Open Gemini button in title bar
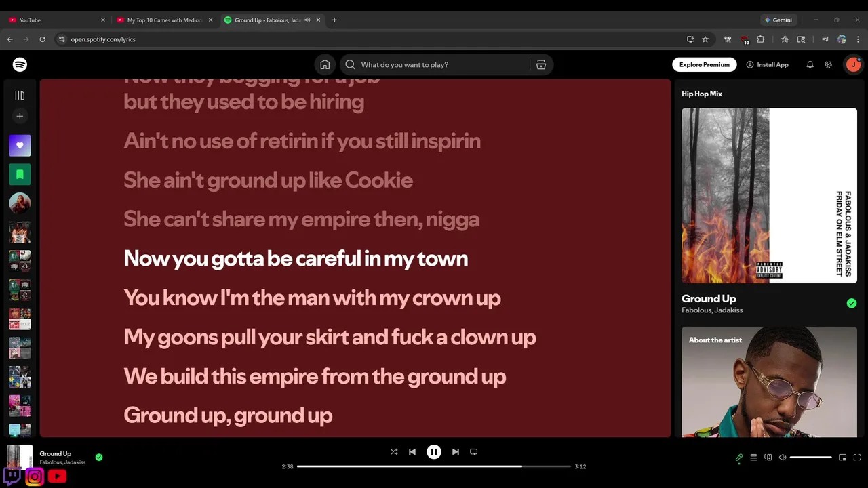The image size is (868, 488). point(778,20)
